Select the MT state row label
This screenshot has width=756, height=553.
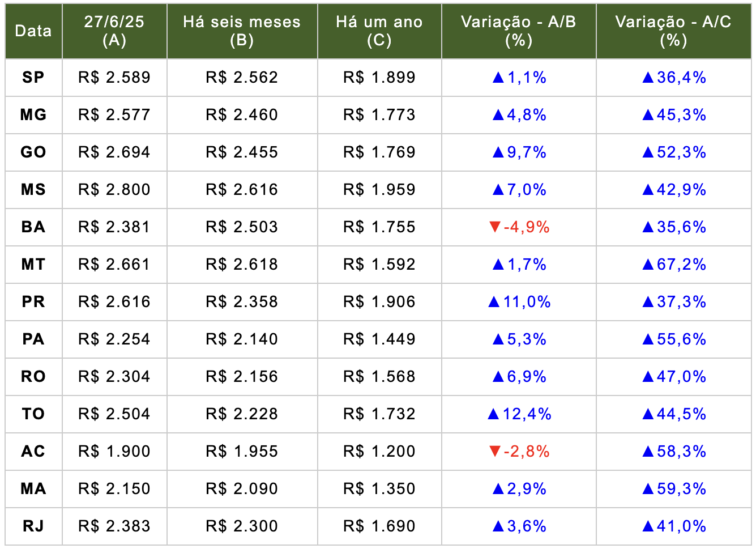click(x=33, y=265)
